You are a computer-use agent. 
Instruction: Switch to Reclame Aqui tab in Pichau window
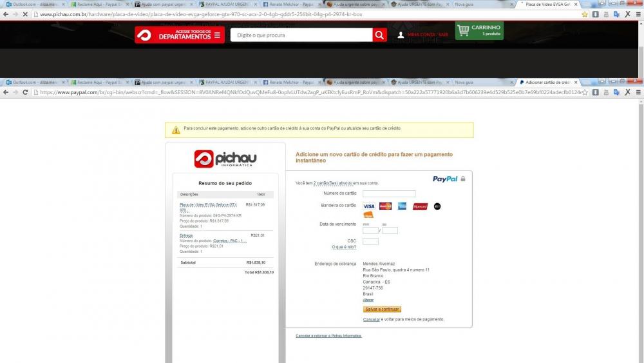(x=98, y=4)
